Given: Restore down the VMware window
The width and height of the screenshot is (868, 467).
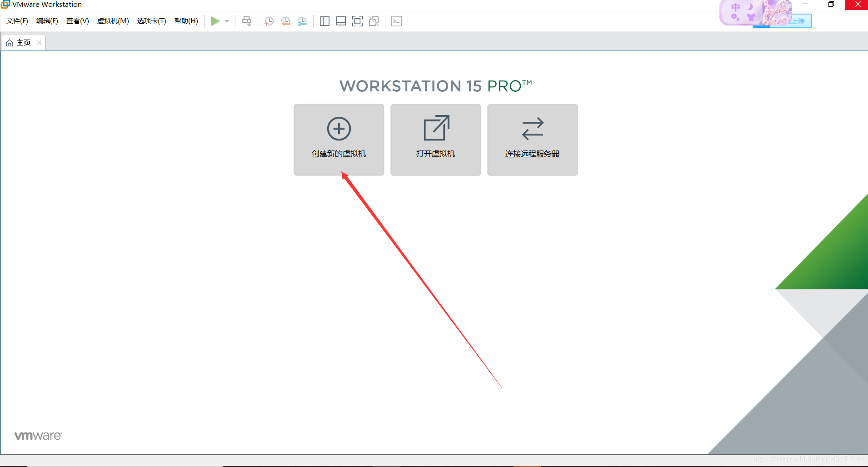Looking at the screenshot, I should 831,5.
